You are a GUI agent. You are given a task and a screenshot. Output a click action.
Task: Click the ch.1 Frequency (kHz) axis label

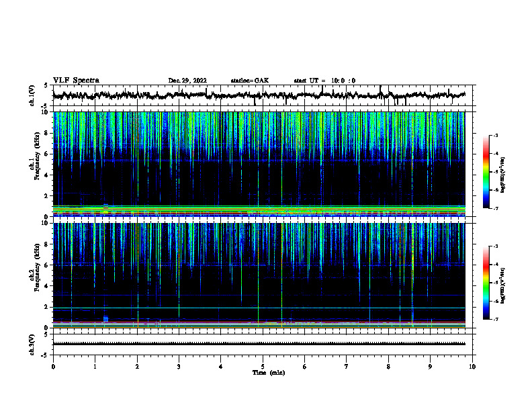(34, 164)
